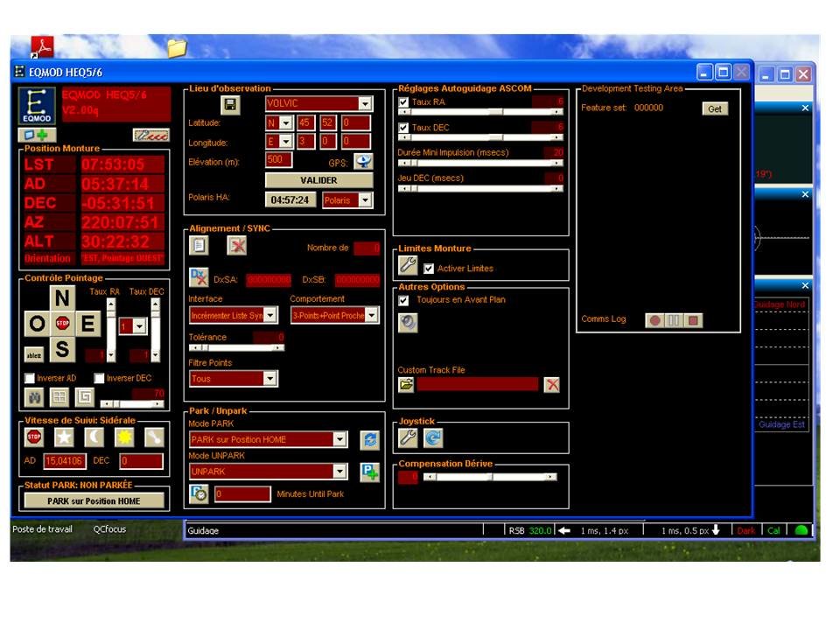Click the Joystick refresh icon

433,437
